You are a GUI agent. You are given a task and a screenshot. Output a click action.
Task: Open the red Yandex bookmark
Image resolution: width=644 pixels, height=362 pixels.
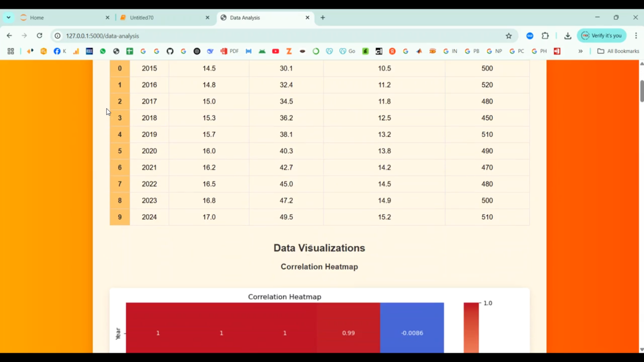tap(392, 51)
